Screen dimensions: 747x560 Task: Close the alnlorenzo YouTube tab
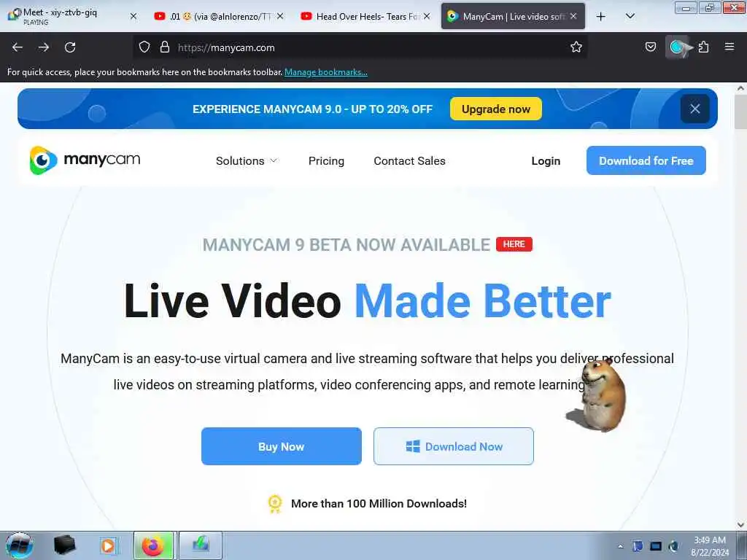[x=280, y=16]
